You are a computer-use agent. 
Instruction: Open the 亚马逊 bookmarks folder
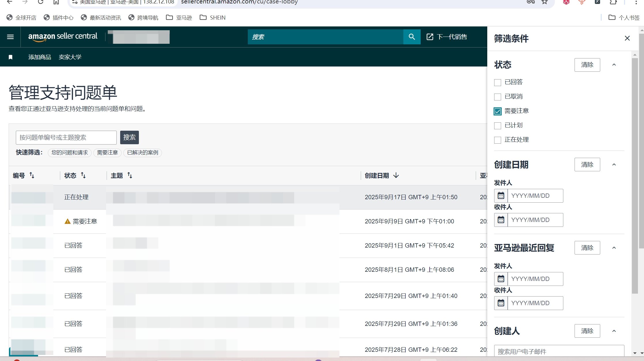[179, 18]
